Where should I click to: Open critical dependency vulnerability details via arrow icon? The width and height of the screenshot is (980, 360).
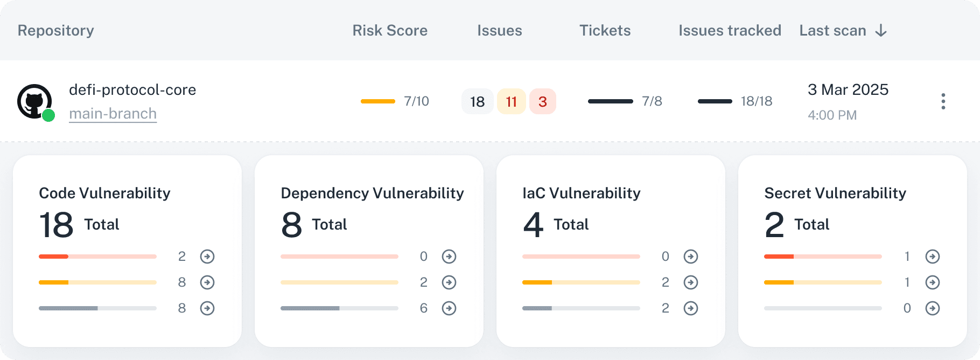(x=450, y=257)
